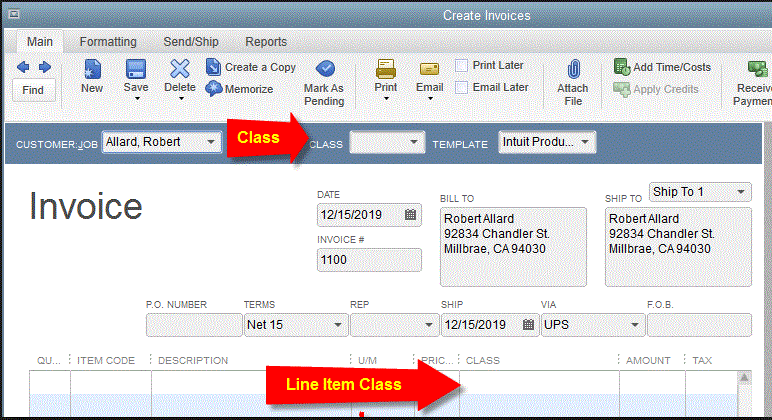Click the Ship To address box
The height and width of the screenshot is (420, 772).
coord(678,247)
